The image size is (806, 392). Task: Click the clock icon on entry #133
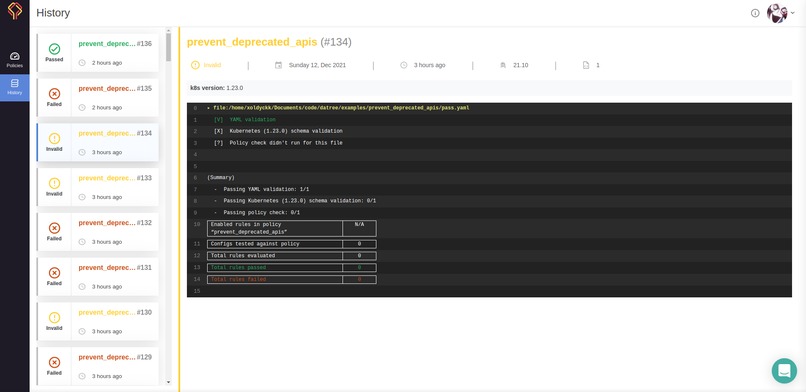click(x=82, y=197)
